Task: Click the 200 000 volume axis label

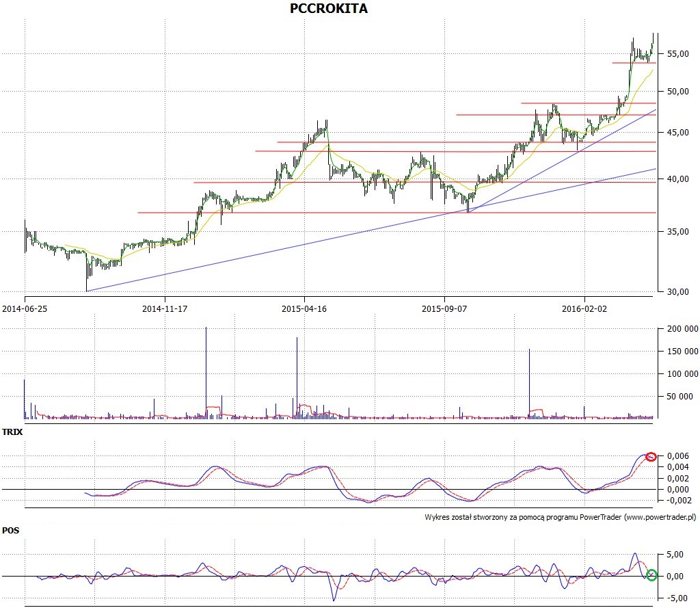Action: click(x=683, y=329)
